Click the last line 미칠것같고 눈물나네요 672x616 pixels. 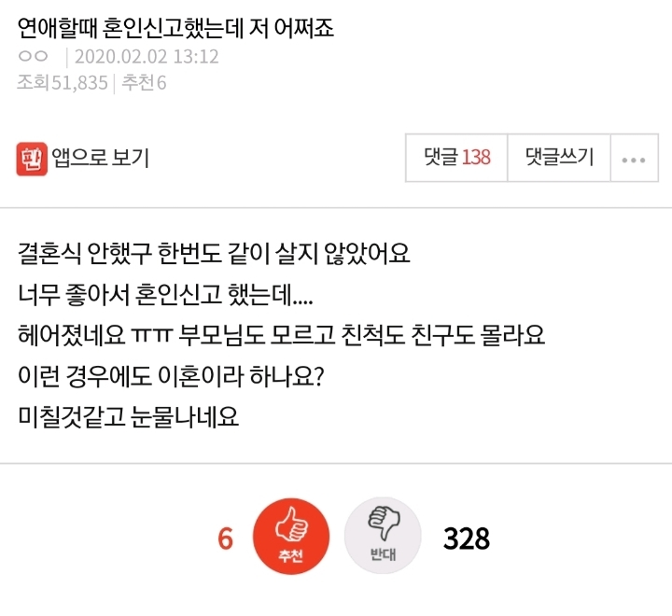click(x=128, y=416)
